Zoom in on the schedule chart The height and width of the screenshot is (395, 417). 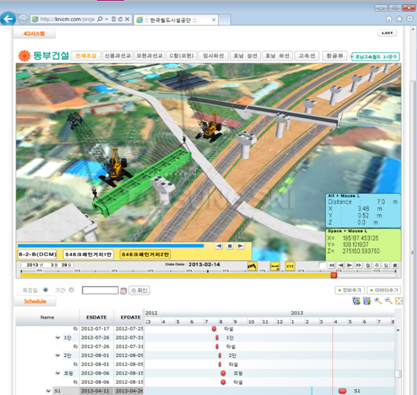click(x=378, y=301)
